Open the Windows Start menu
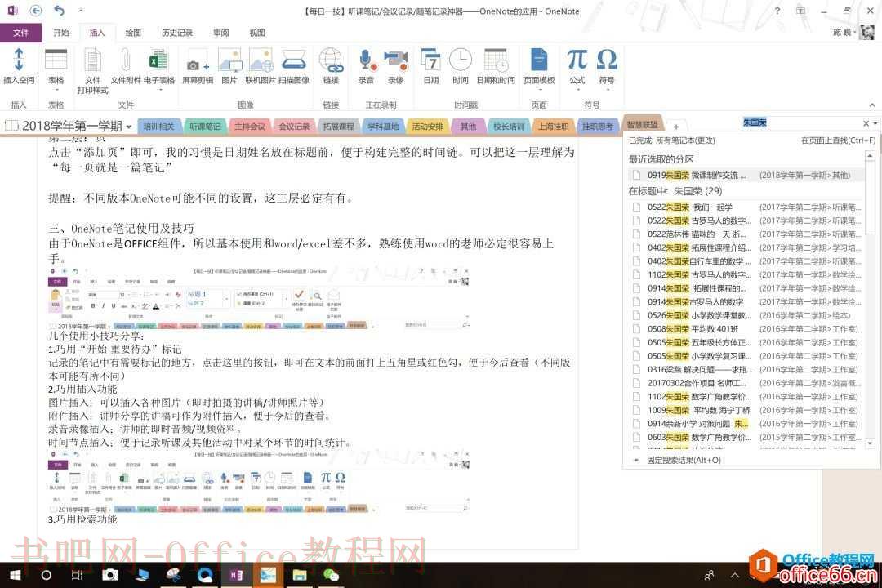 coord(16,574)
